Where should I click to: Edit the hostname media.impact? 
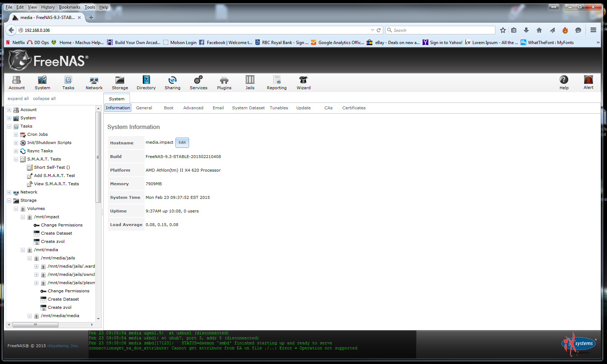point(182,143)
